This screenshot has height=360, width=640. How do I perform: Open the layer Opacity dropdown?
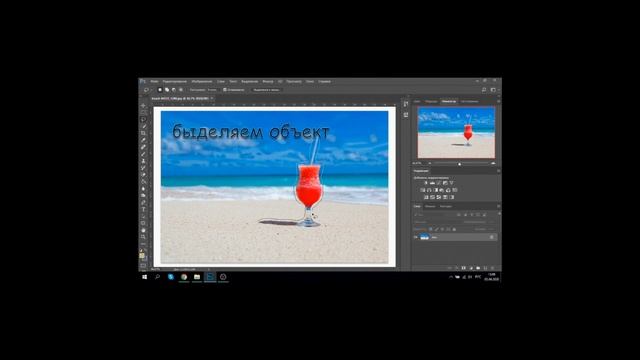click(x=491, y=222)
